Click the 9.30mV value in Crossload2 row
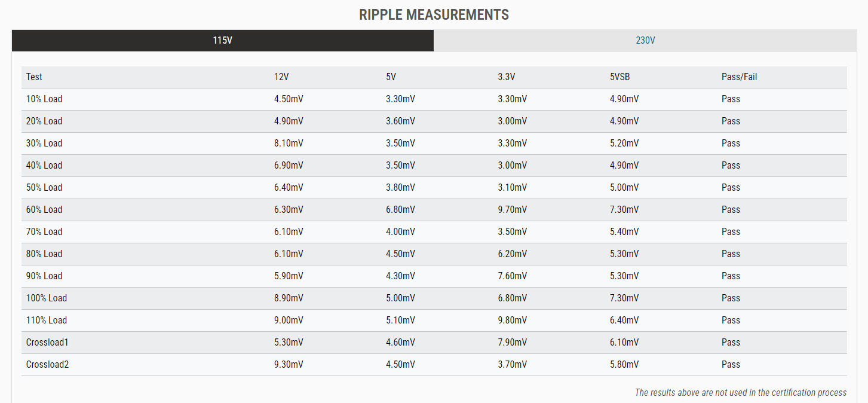This screenshot has height=403, width=868. click(289, 365)
